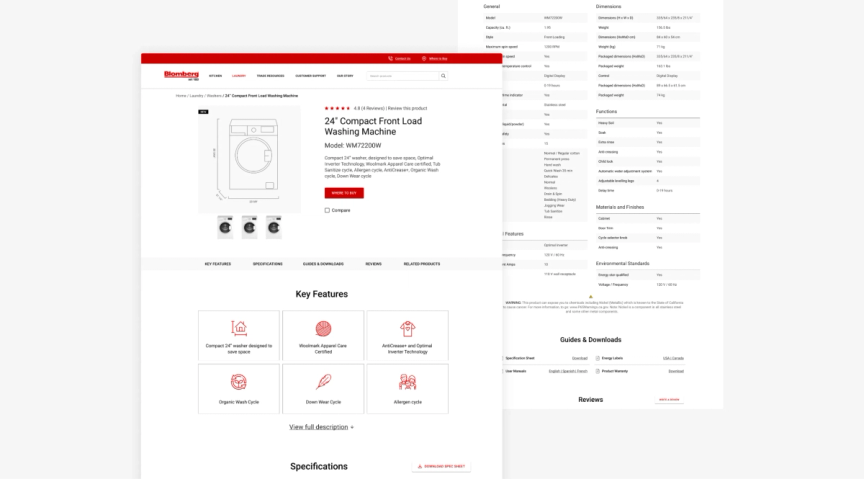864x479 pixels.
Task: Switch to the Guides & Downloads tab
Action: (x=323, y=264)
